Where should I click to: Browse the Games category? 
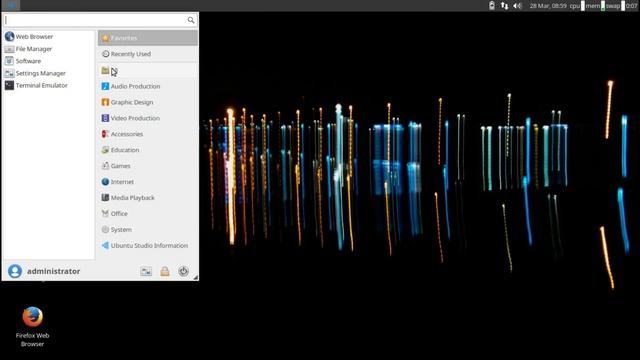tap(148, 166)
